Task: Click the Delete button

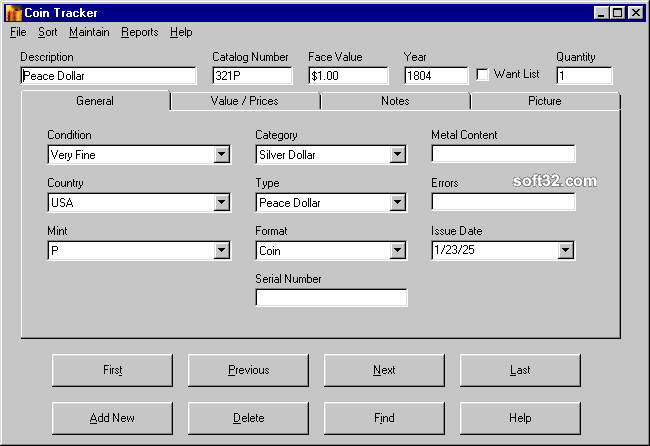Action: point(248,418)
